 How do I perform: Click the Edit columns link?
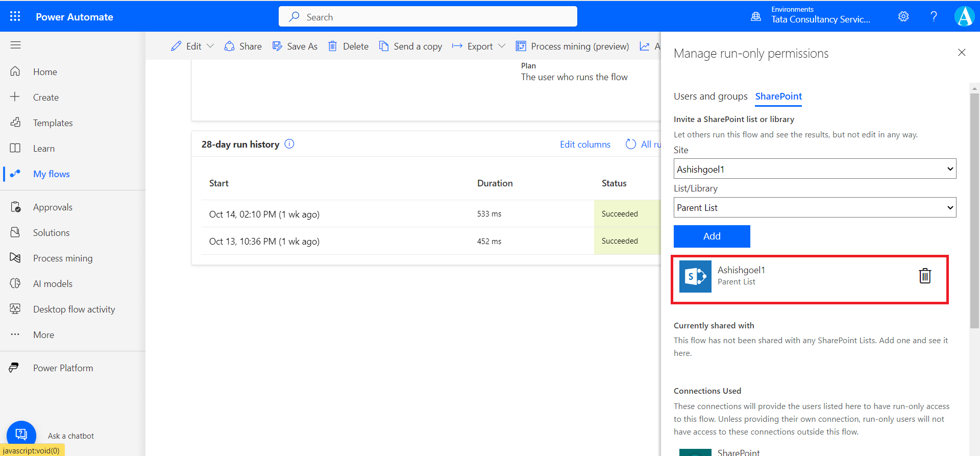(585, 145)
